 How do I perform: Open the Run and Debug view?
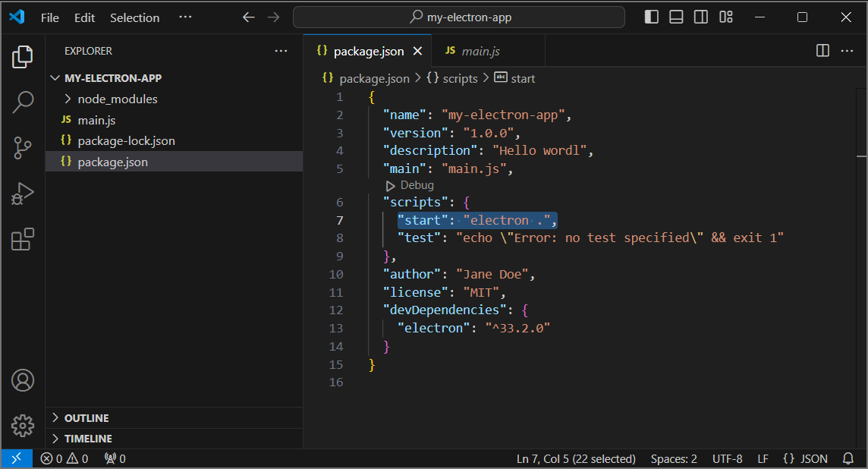point(23,194)
